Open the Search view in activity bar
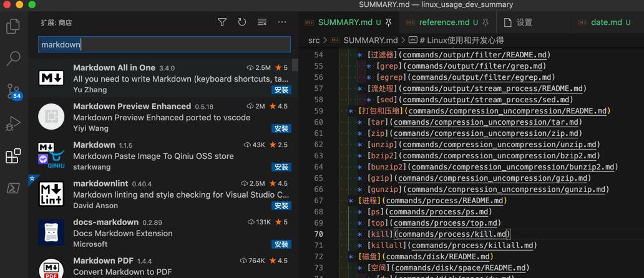Image resolution: width=644 pixels, height=278 pixels. point(13,59)
